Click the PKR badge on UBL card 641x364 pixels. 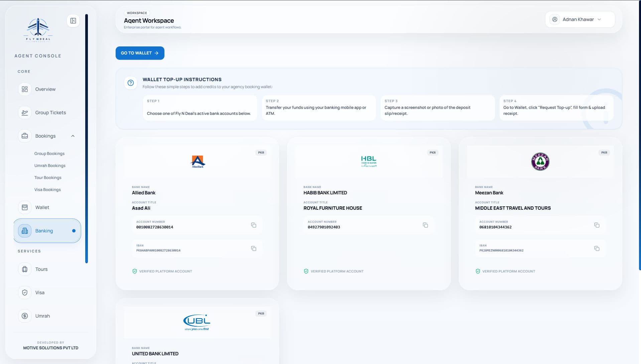point(261,314)
